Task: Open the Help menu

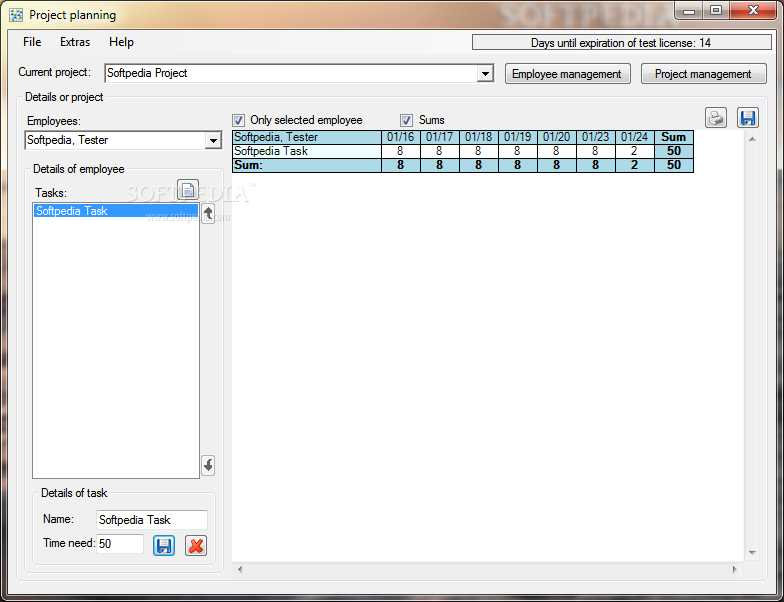Action: (x=122, y=42)
